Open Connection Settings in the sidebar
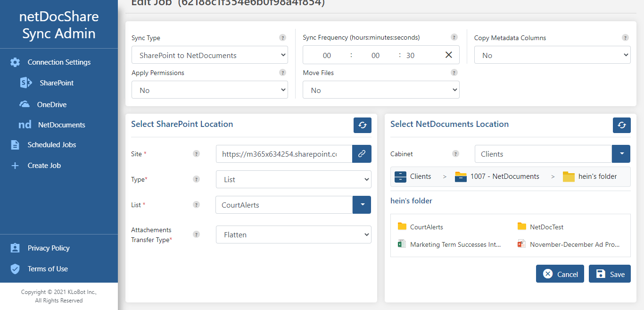The height and width of the screenshot is (310, 644). coord(59,62)
